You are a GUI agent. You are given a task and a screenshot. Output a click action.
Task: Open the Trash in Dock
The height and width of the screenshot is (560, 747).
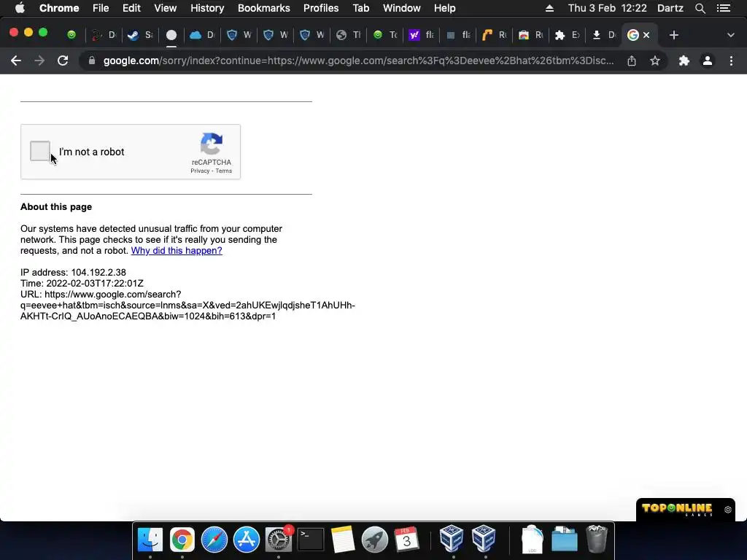click(x=597, y=540)
